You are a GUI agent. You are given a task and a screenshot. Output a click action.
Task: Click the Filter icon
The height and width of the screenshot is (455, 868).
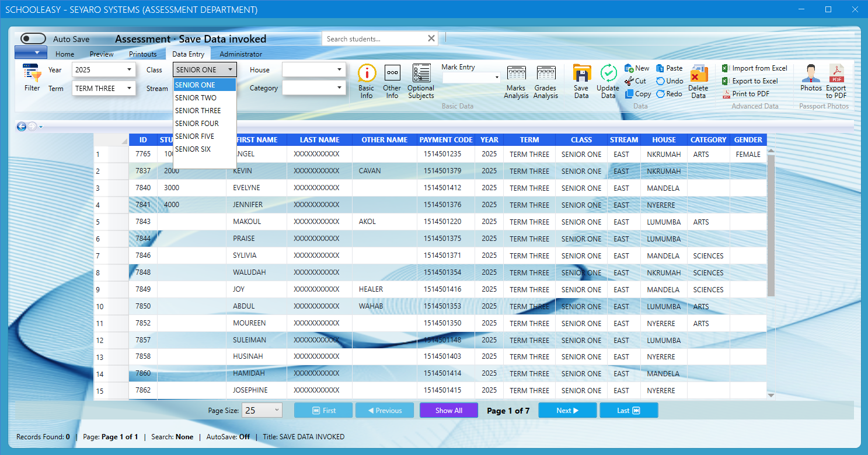coord(32,79)
